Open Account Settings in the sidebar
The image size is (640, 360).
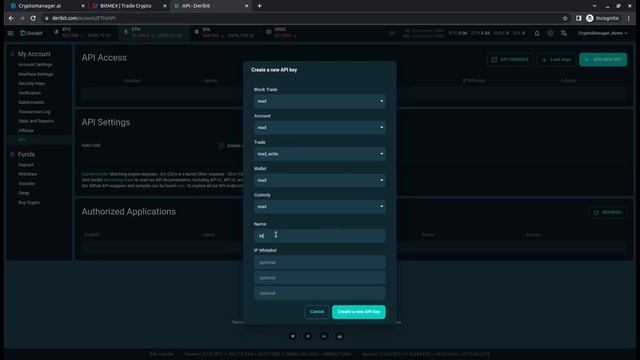(35, 64)
